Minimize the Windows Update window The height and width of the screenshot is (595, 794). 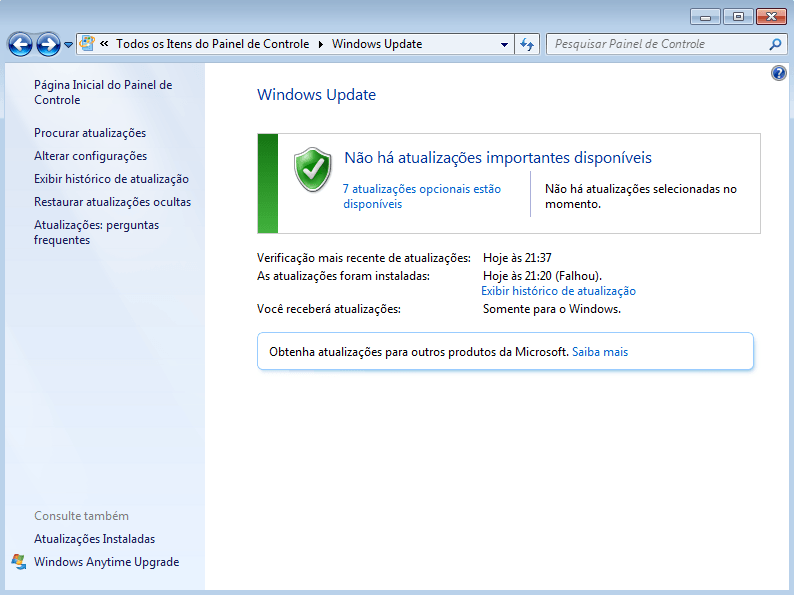tap(705, 17)
